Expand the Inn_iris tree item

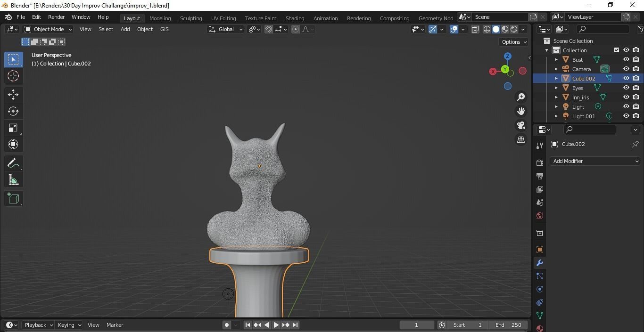556,97
